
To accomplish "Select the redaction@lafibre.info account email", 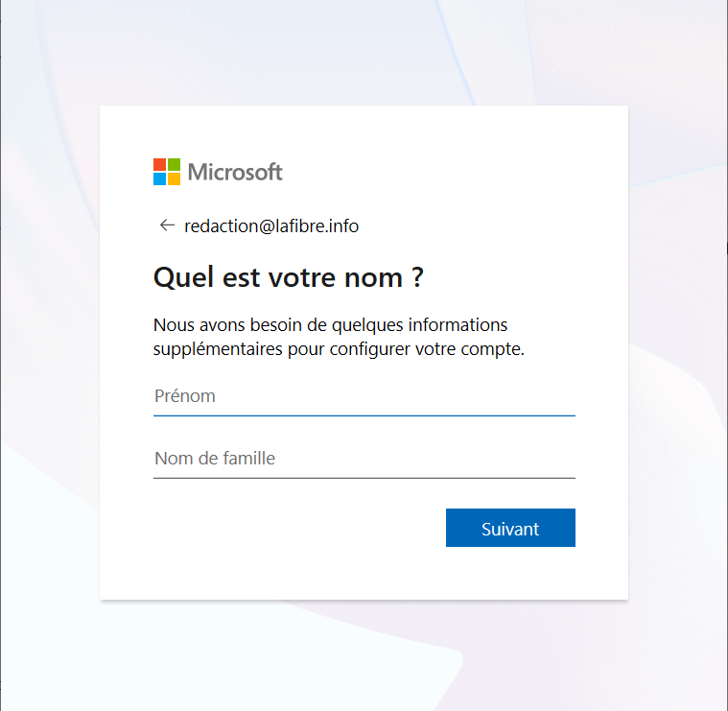I will point(271,226).
